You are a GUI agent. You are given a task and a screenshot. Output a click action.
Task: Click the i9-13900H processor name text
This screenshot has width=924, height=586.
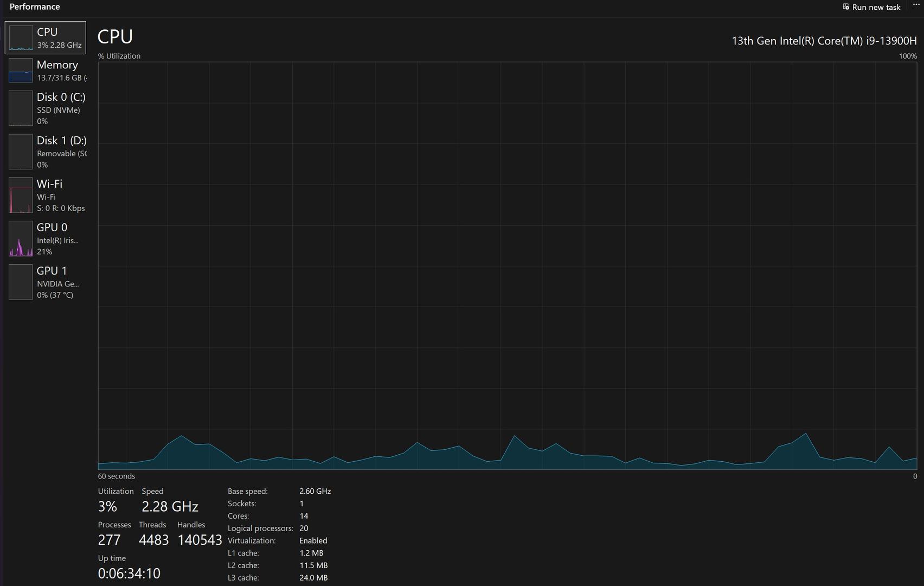click(824, 41)
